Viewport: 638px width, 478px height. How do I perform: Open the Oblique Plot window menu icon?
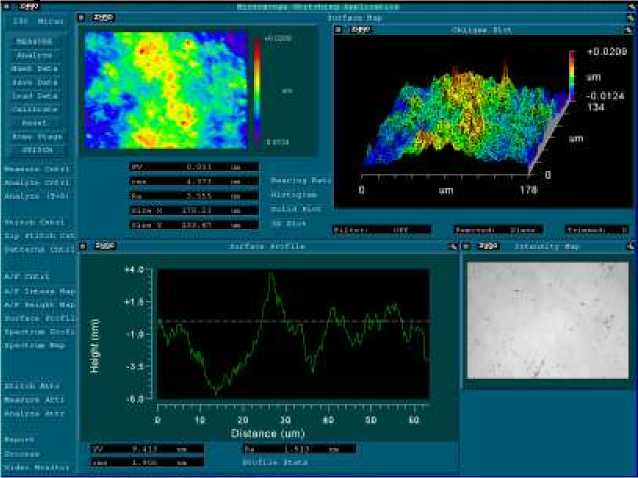coord(338,30)
